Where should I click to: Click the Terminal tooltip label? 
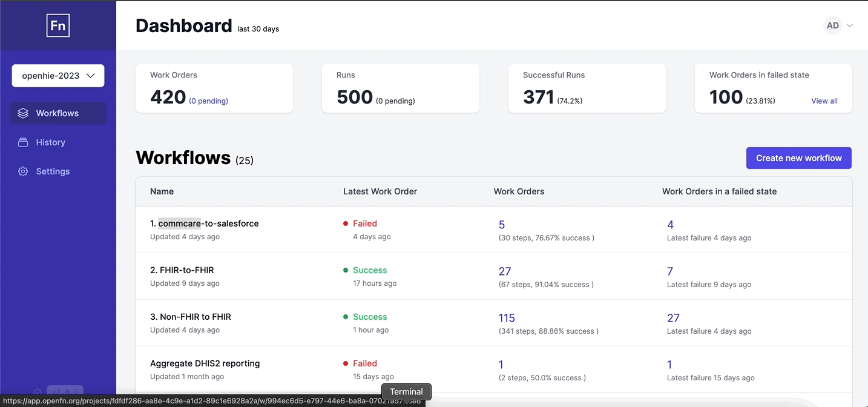click(x=406, y=392)
